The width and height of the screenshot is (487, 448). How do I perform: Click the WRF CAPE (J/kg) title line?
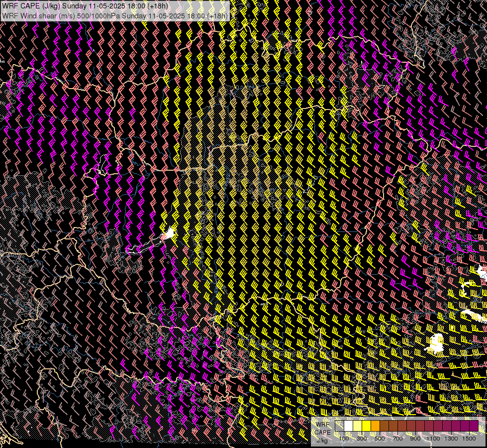pos(85,6)
